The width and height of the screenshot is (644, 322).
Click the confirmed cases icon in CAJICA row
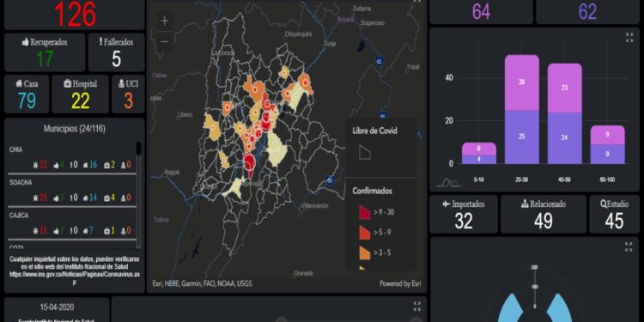[x=36, y=231]
